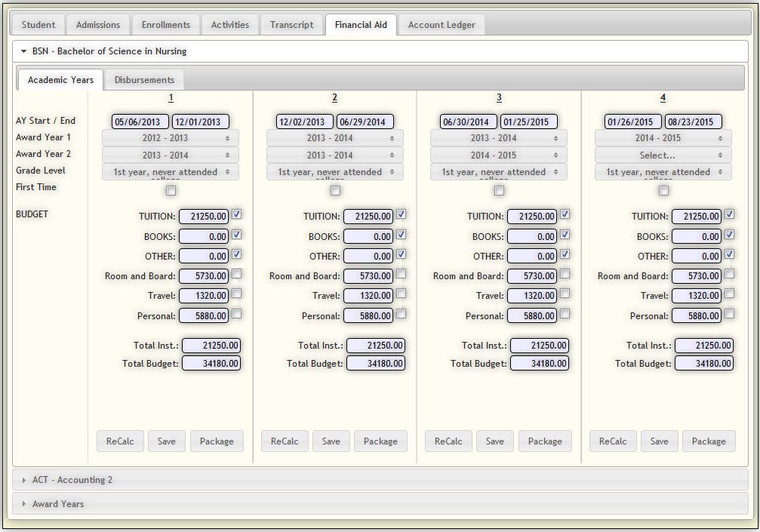Click ReCalc button for academic year 3
Screen dimensions: 760x532
tap(448, 441)
